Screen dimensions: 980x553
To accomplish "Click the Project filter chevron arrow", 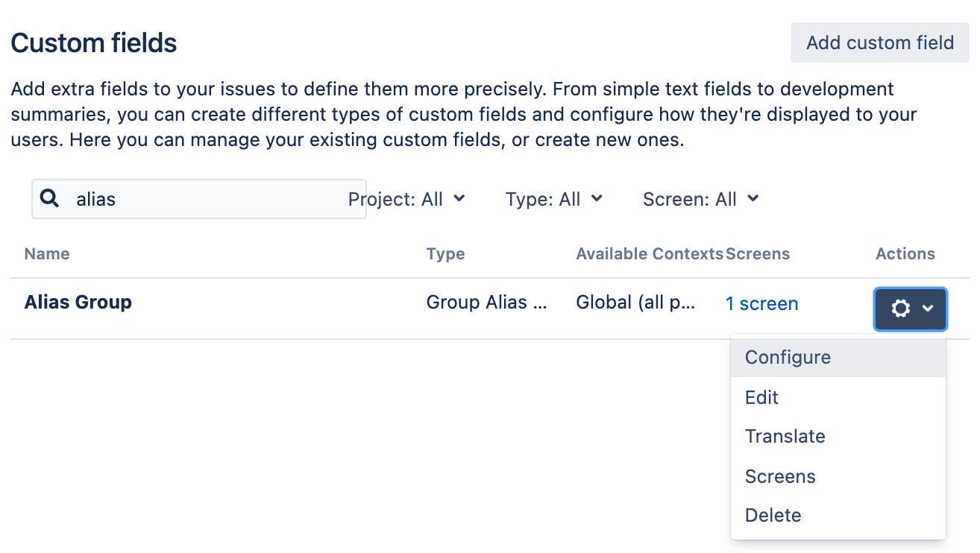I will 461,199.
